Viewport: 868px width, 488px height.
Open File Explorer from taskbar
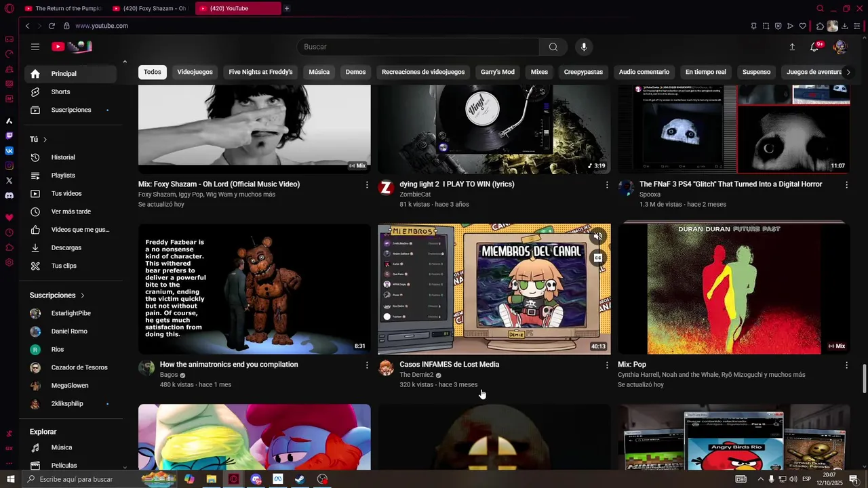211,479
